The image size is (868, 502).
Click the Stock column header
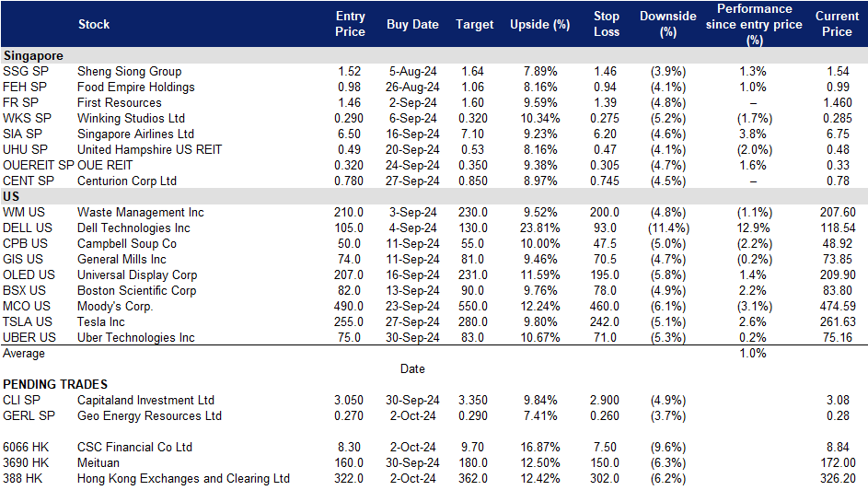click(x=94, y=24)
